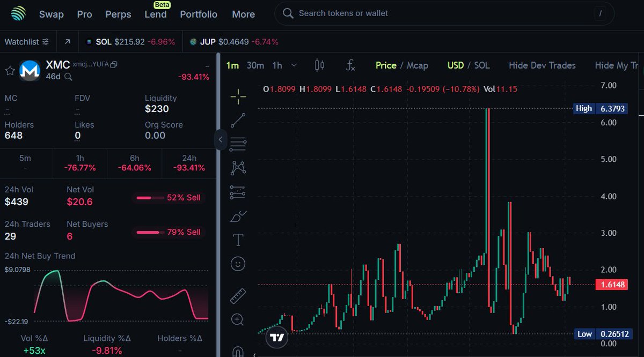
Task: Click the Liquidity $230 value
Action: pyautogui.click(x=157, y=109)
